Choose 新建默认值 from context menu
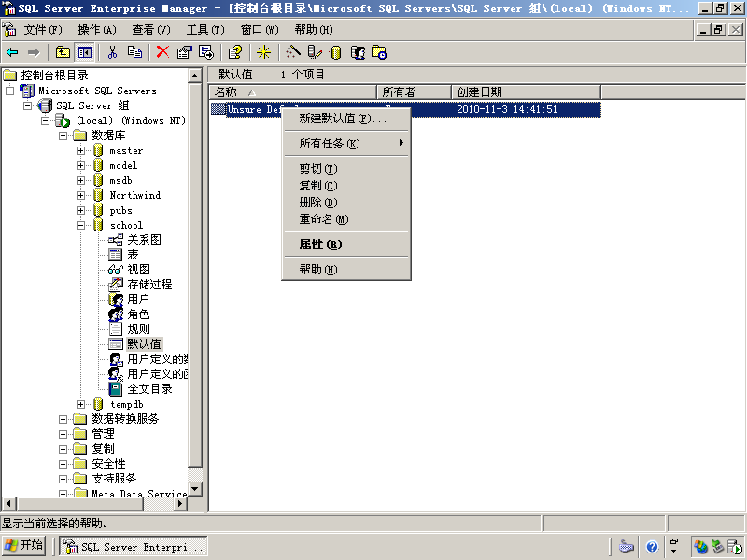Viewport: 747px width, 560px height. click(346, 119)
